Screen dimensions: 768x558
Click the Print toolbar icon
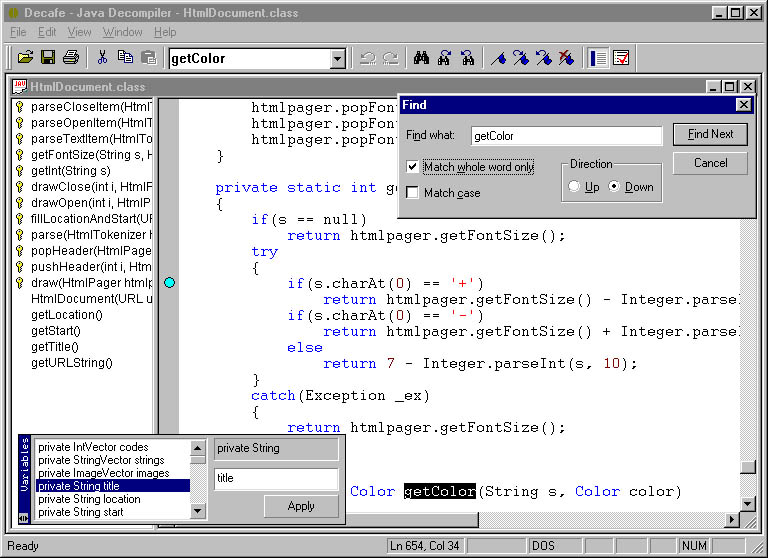point(71,58)
